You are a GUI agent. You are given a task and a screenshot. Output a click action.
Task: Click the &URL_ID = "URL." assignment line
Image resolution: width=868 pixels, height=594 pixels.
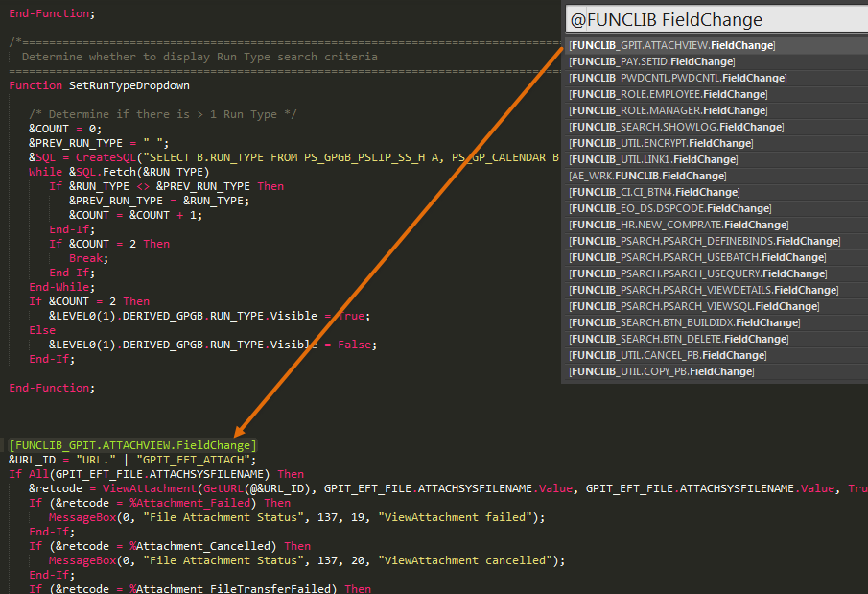(133, 460)
